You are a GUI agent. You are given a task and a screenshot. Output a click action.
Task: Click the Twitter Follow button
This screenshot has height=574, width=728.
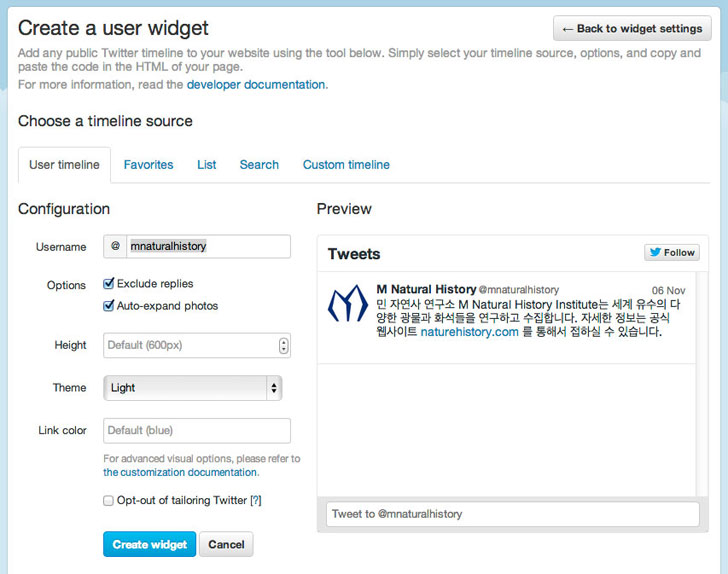[671, 253]
